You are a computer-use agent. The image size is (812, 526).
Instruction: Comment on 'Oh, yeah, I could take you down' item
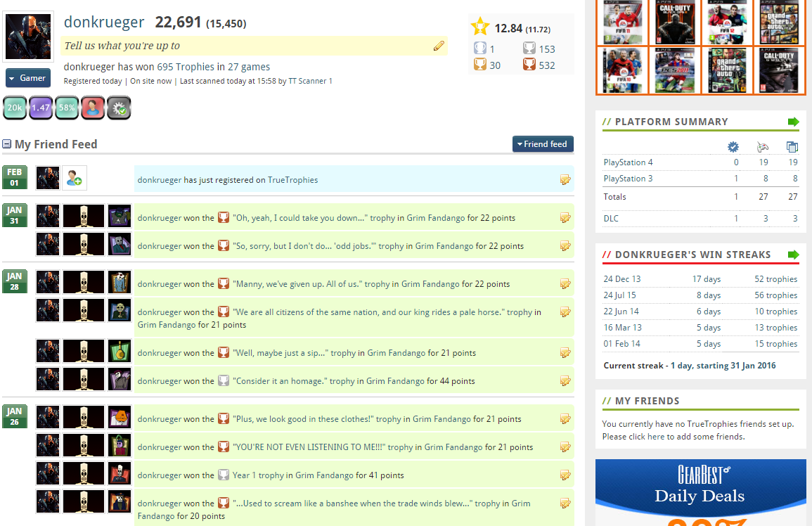click(x=565, y=218)
